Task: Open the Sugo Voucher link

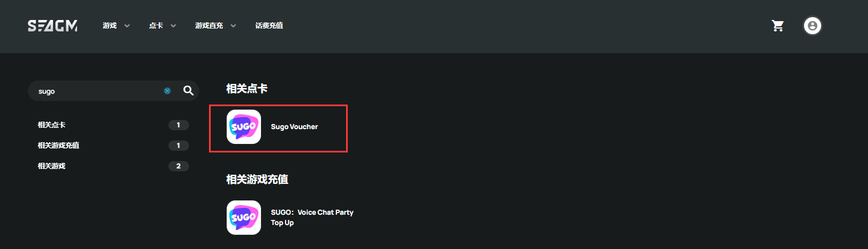Action: (x=294, y=127)
